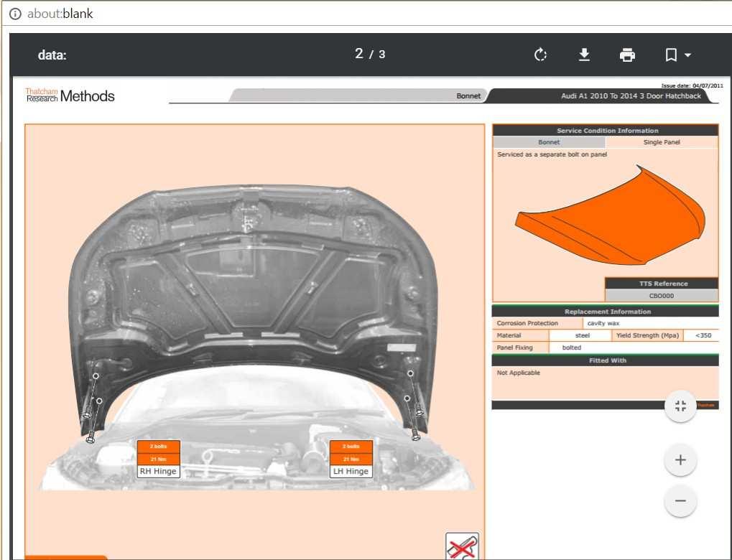Click the site information icon beside about:blank
732x560 pixels.
click(15, 14)
